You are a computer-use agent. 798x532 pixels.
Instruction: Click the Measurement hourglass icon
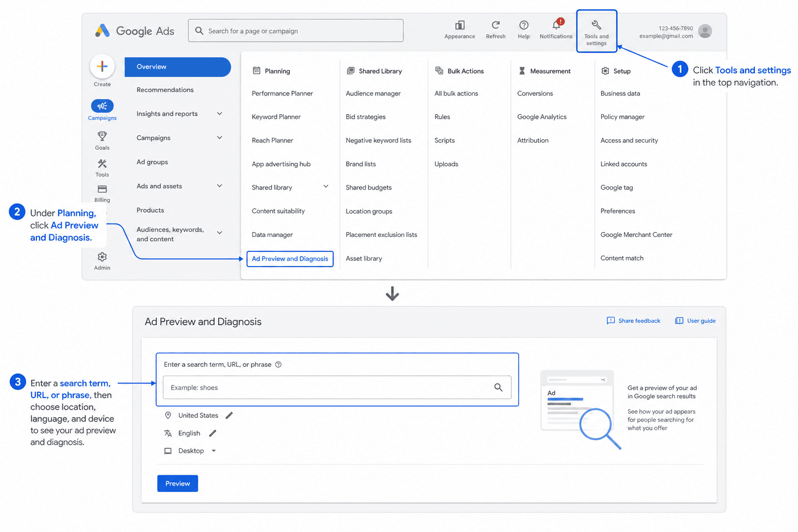[x=522, y=71]
